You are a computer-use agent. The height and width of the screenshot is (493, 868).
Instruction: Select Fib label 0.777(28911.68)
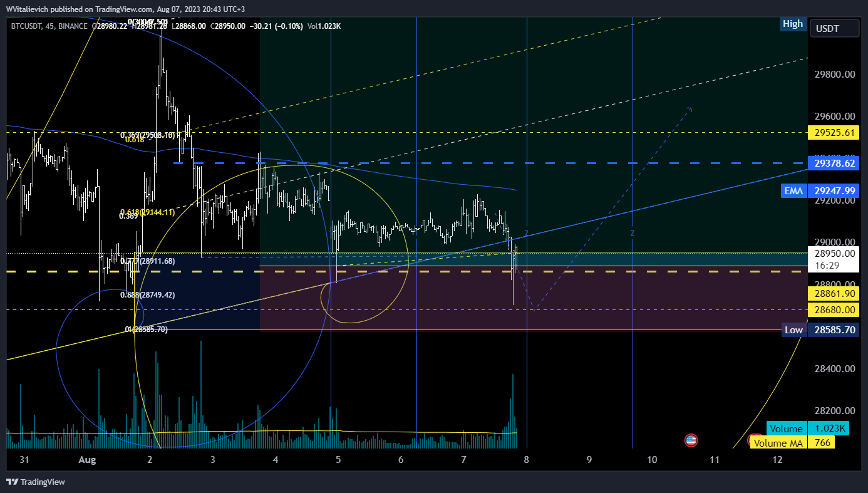coord(147,261)
